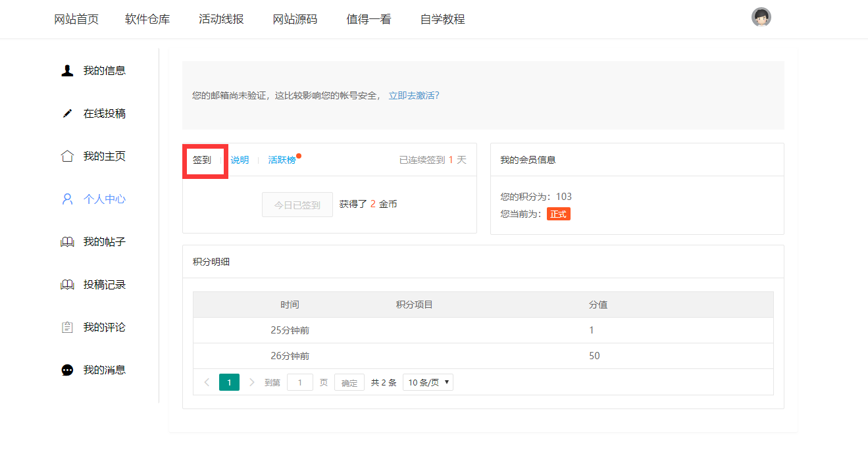Select 软件仓库 in the navigation bar
This screenshot has width=868, height=471.
tap(147, 19)
